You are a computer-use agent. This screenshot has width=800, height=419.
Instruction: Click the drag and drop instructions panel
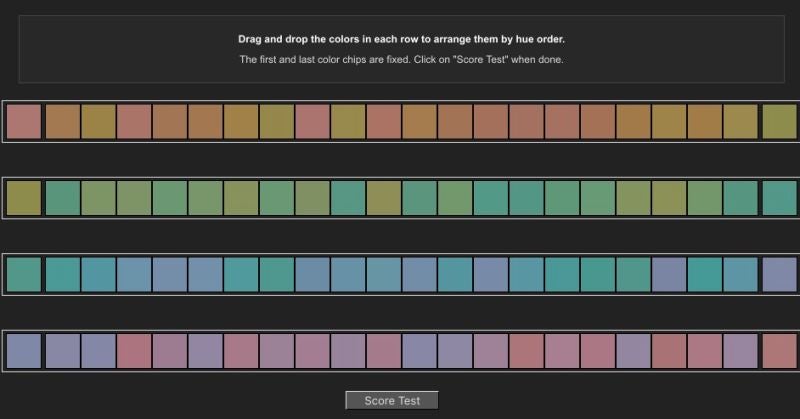point(400,49)
